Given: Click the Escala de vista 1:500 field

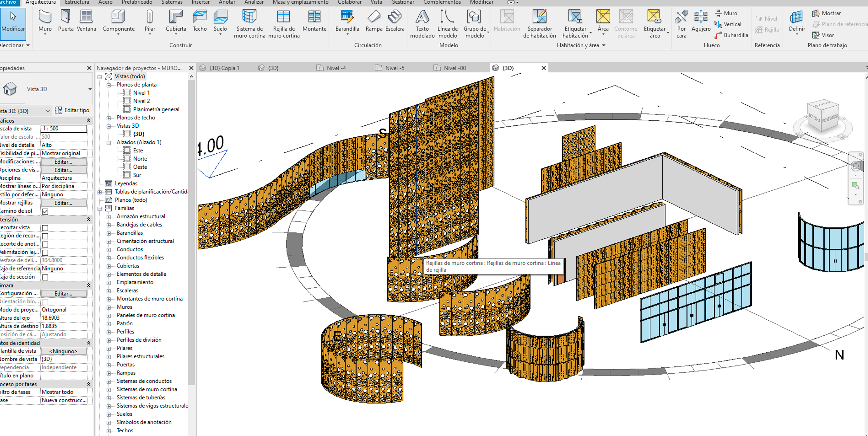Looking at the screenshot, I should [64, 129].
